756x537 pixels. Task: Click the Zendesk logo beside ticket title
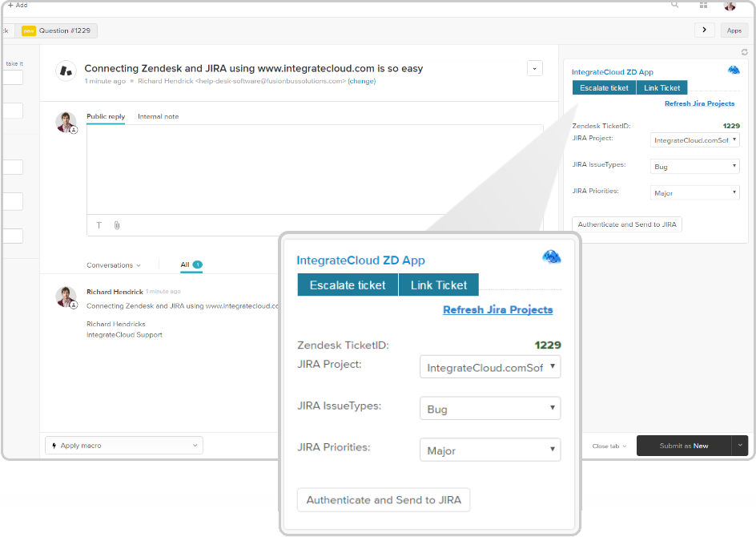66,71
